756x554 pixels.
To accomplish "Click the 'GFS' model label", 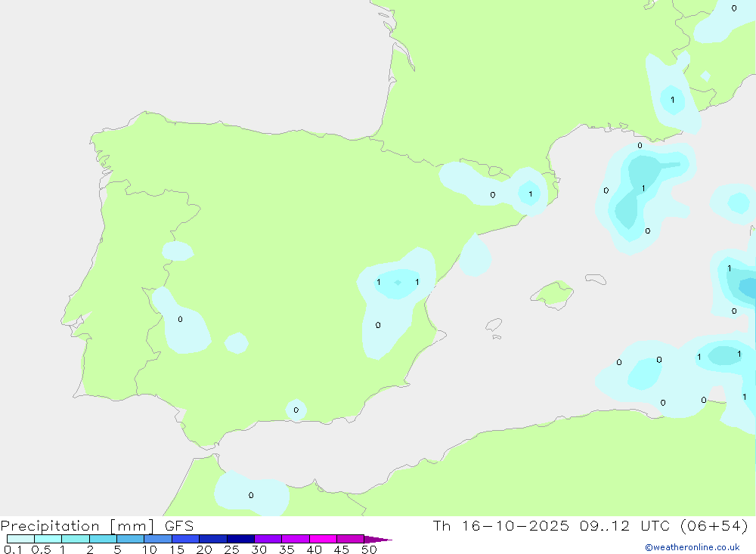I will [x=179, y=525].
